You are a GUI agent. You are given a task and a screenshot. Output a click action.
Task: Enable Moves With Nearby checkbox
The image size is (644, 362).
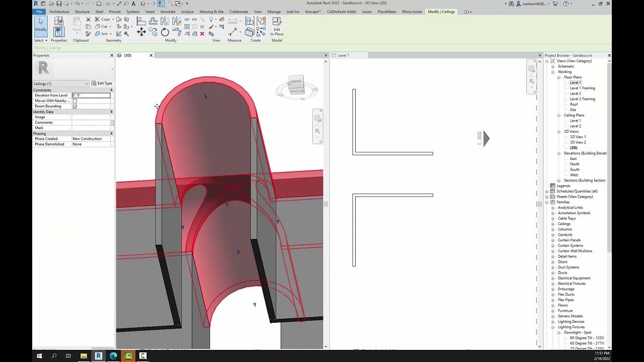pyautogui.click(x=75, y=101)
